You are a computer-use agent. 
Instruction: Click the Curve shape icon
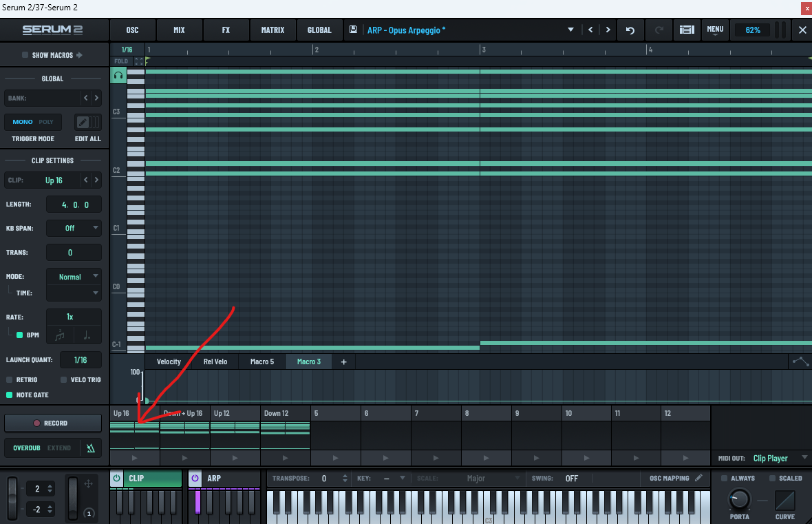point(784,501)
